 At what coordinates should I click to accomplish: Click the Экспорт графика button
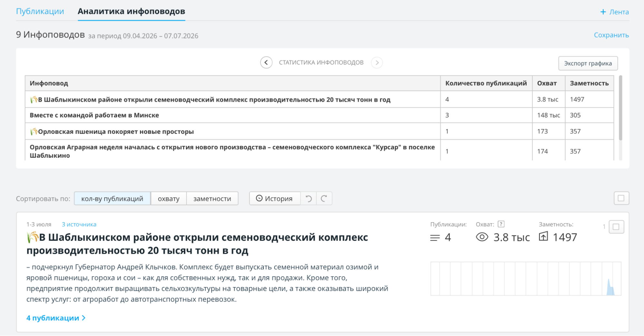point(588,63)
